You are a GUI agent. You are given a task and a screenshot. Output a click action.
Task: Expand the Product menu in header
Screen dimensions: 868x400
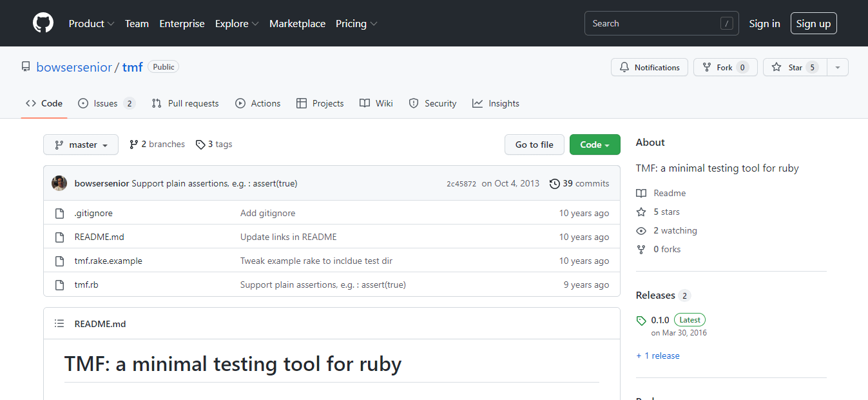[91, 23]
